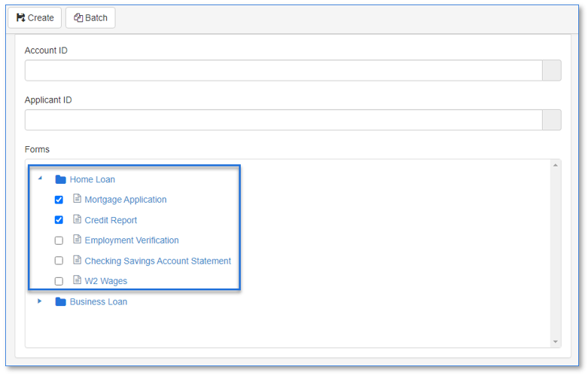The height and width of the screenshot is (379, 588).
Task: Collapse the Home Loan folder
Action: pos(40,179)
